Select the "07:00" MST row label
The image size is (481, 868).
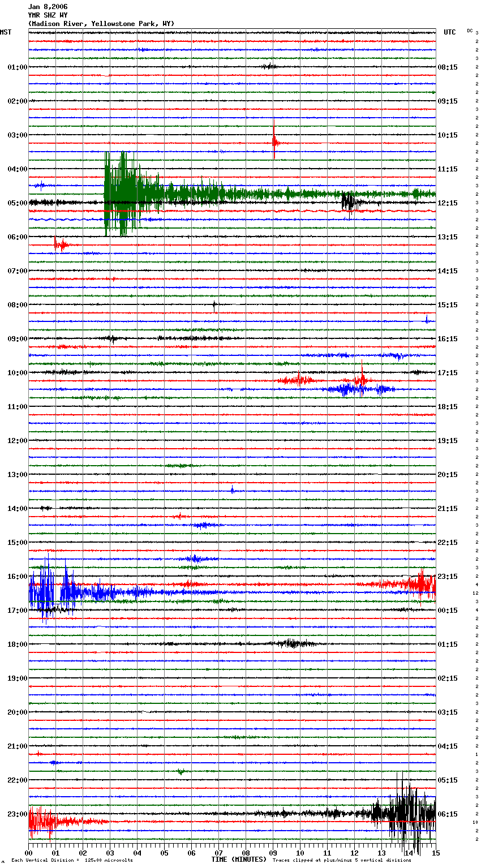click(x=18, y=271)
